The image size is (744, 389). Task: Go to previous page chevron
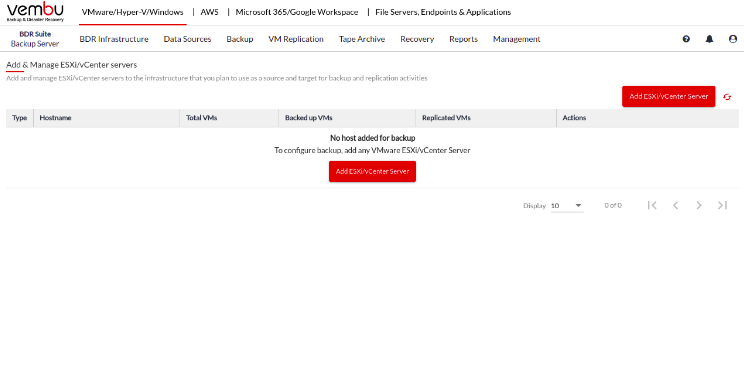676,205
